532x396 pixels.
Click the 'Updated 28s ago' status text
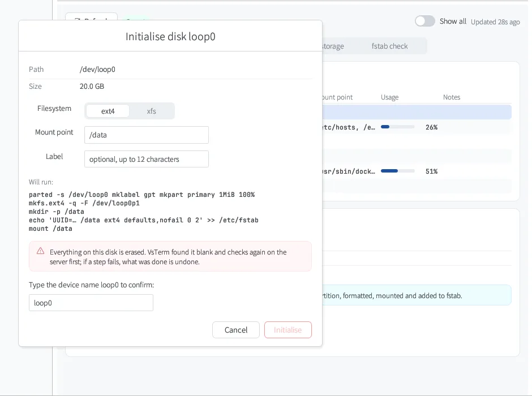pos(495,22)
